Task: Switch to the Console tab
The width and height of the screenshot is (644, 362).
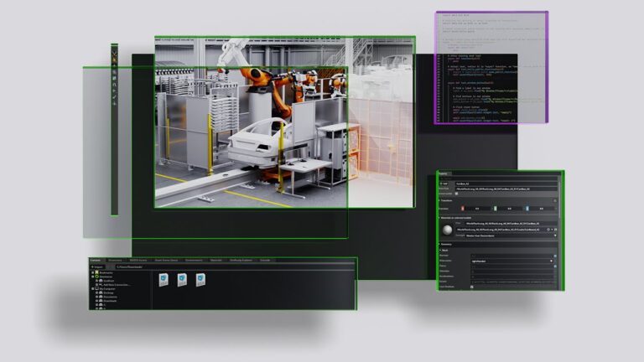Action: [265, 261]
